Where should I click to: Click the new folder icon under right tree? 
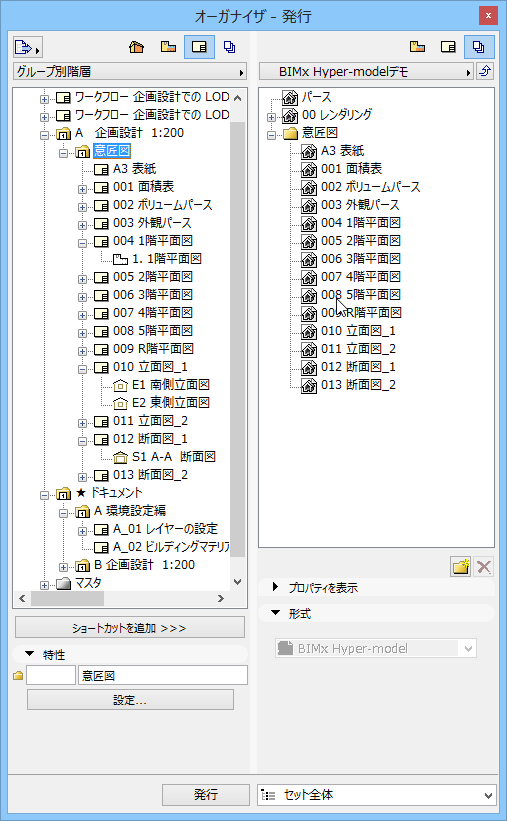coord(460,567)
